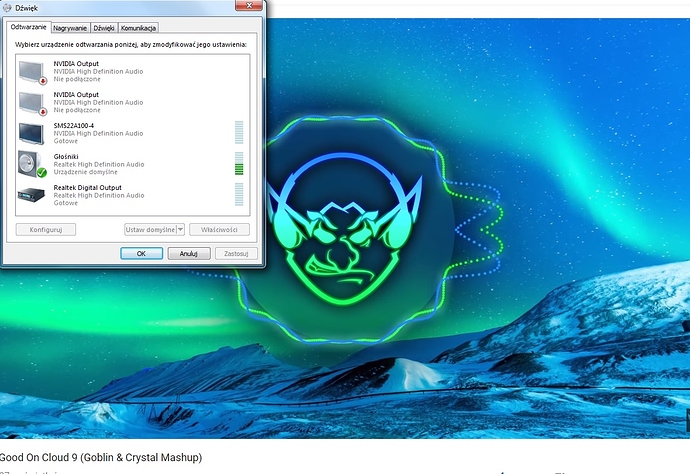
Task: Click the Dźwięk window title bar icon
Action: (7, 7)
